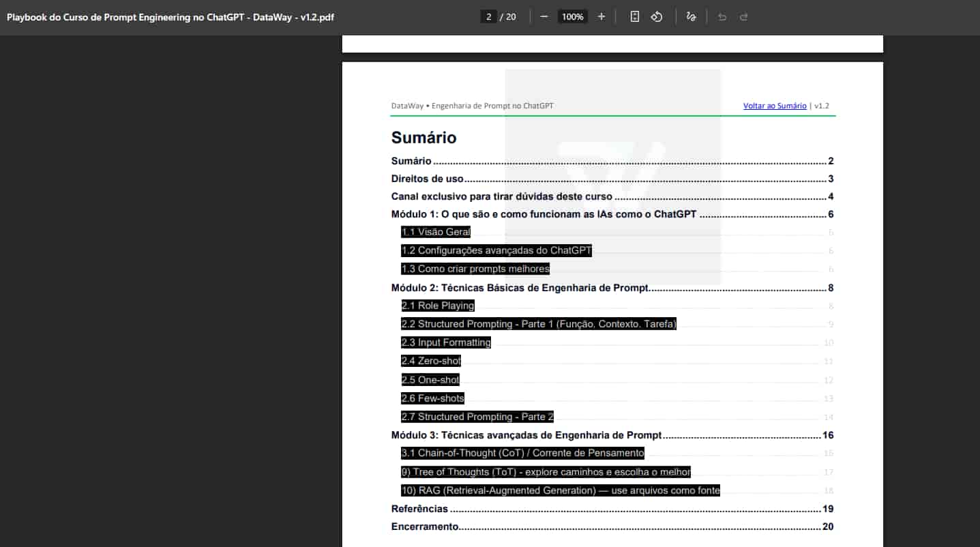Click the undo arrow icon

[x=722, y=17]
